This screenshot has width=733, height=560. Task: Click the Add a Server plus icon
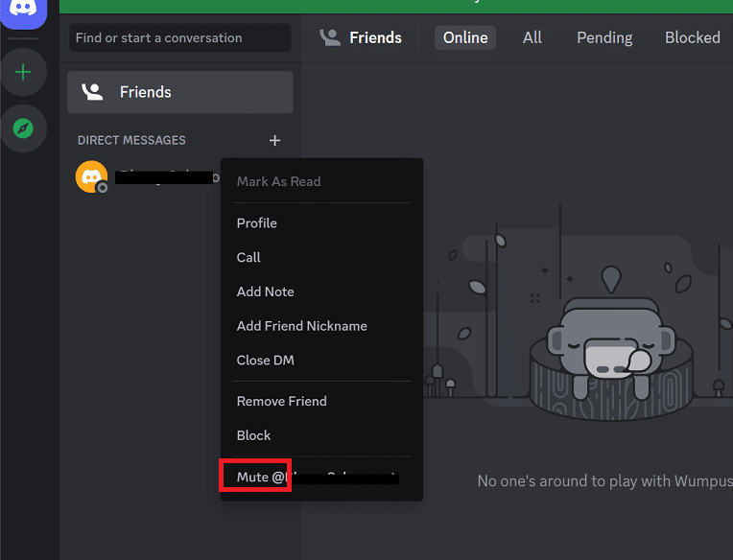[x=23, y=73]
